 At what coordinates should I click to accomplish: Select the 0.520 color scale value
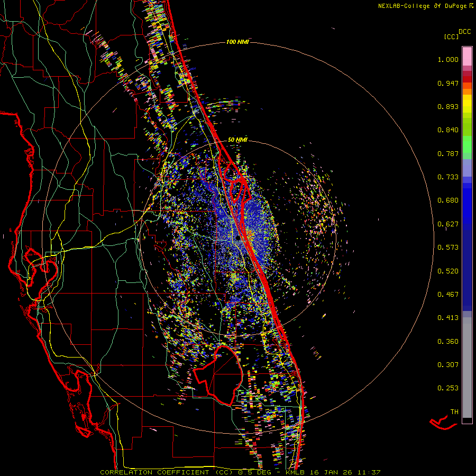point(448,271)
